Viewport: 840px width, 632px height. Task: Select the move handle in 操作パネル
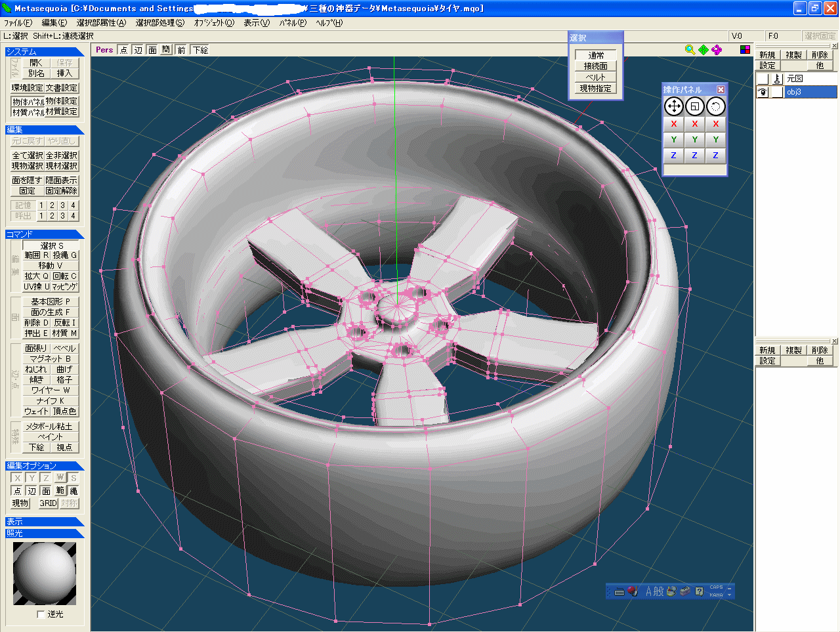(674, 106)
